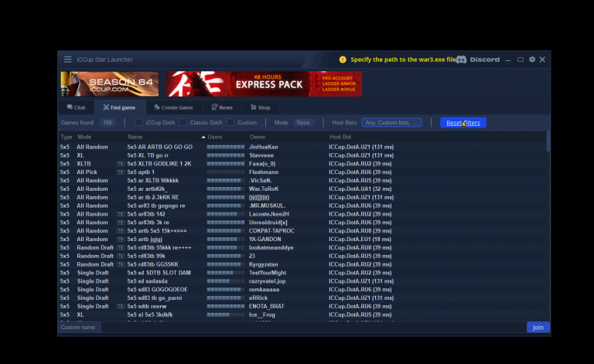Select game 5x5 ar83tb 142
Image resolution: width=594 pixels, height=364 pixels.
point(302,214)
